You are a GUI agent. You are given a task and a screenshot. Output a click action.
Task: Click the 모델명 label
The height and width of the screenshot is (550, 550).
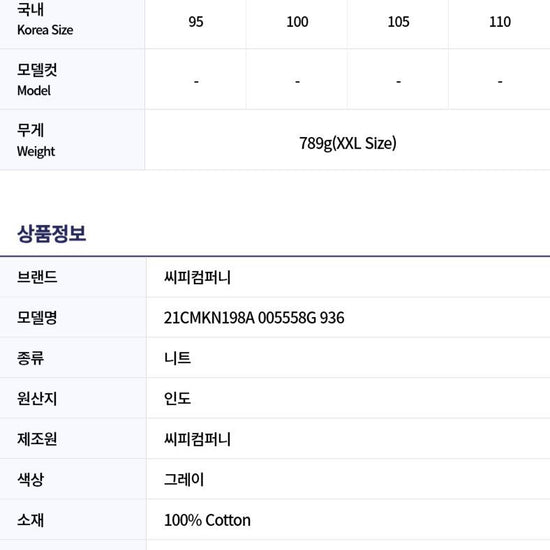point(37,318)
